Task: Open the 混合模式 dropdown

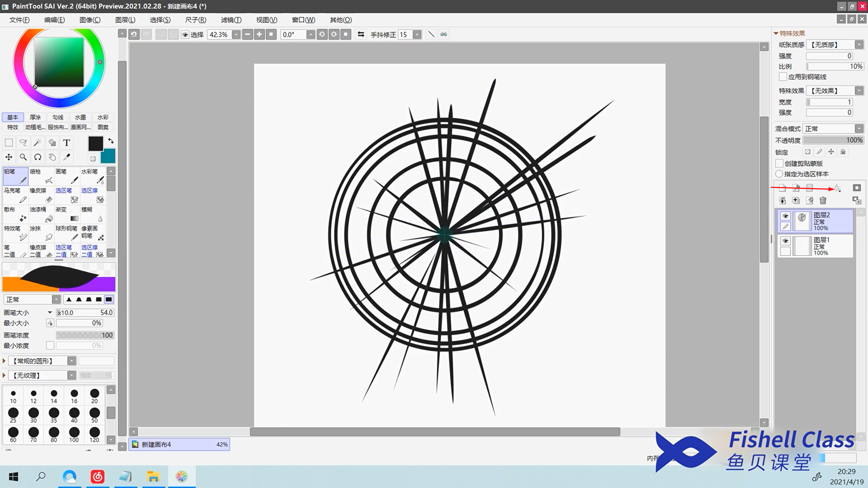Action: tap(859, 129)
